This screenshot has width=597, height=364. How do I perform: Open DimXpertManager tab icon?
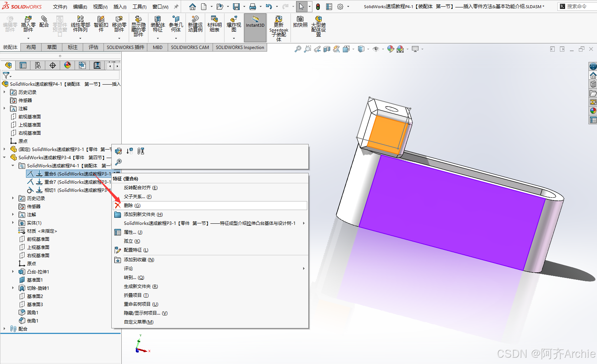click(x=53, y=65)
